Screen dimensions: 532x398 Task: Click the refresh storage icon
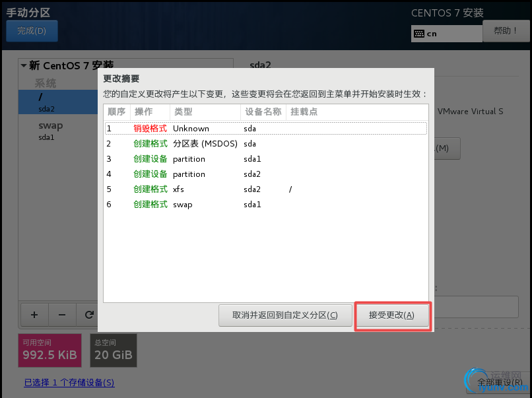89,315
